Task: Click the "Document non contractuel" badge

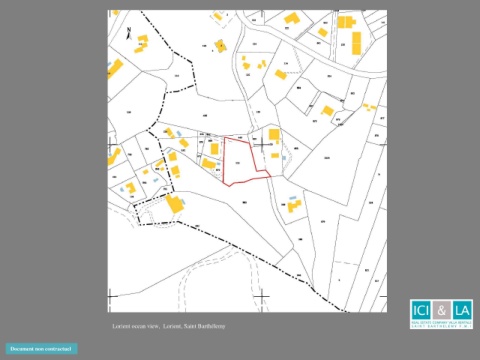Action: [41, 349]
